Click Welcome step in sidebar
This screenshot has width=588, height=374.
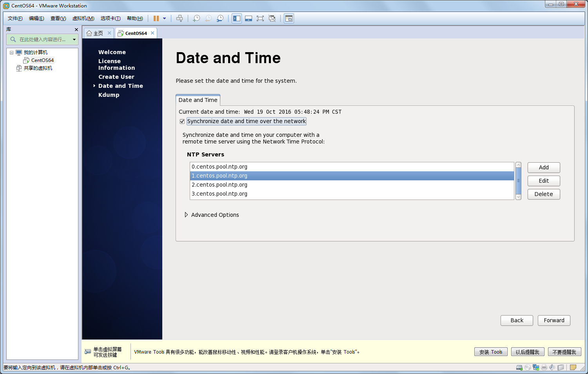click(112, 52)
